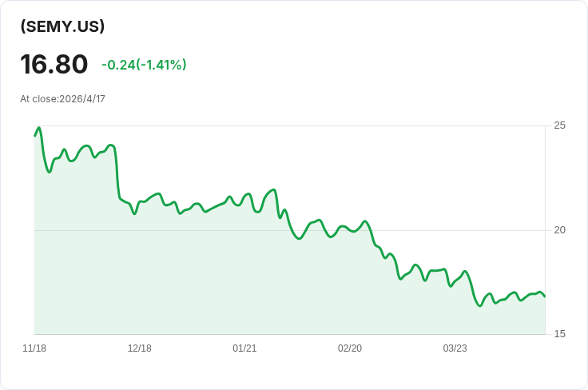Viewport: 588px width, 390px height.
Task: Click the final right end of the price line
Action: 545,296
